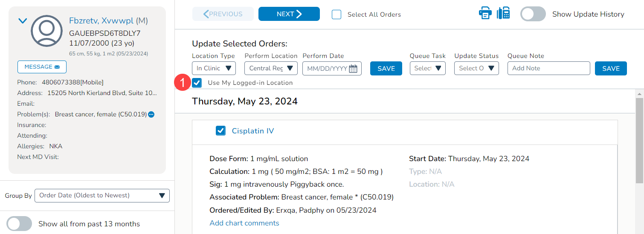The width and height of the screenshot is (644, 234).
Task: Expand the Queue Task dropdown
Action: click(427, 68)
